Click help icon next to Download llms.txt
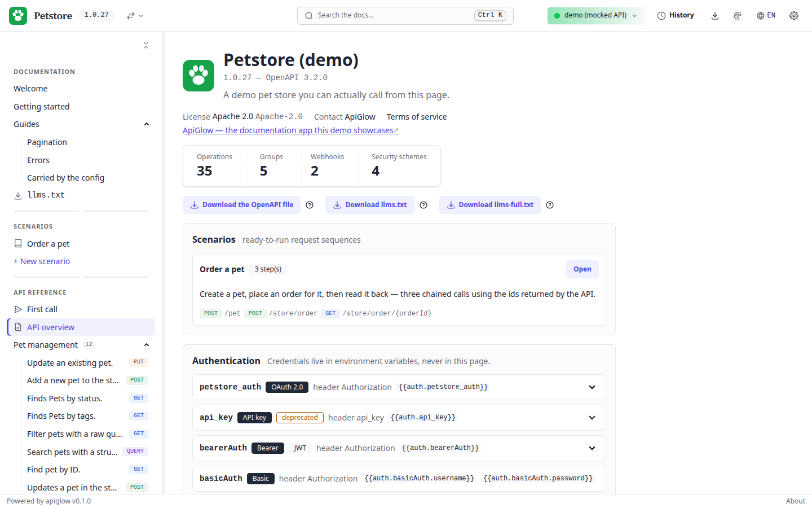This screenshot has height=508, width=812. 423,205
